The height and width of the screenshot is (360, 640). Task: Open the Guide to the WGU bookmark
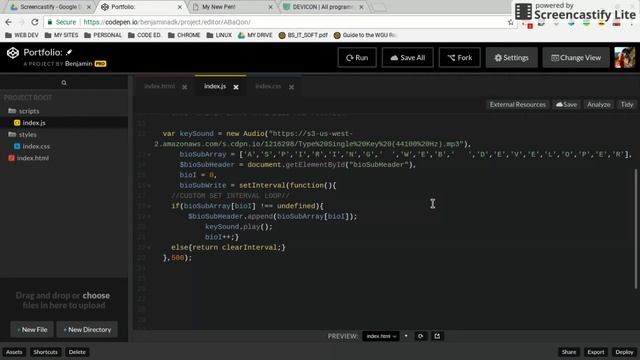(x=365, y=35)
